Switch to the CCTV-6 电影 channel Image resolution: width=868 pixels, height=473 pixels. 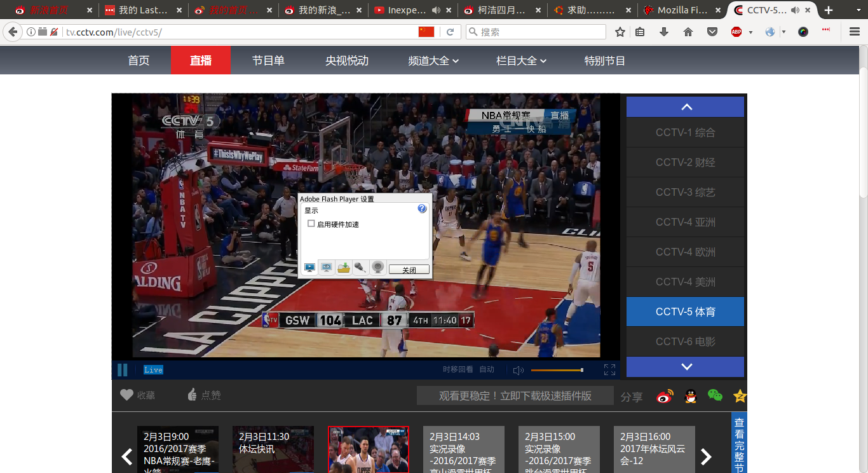click(685, 341)
